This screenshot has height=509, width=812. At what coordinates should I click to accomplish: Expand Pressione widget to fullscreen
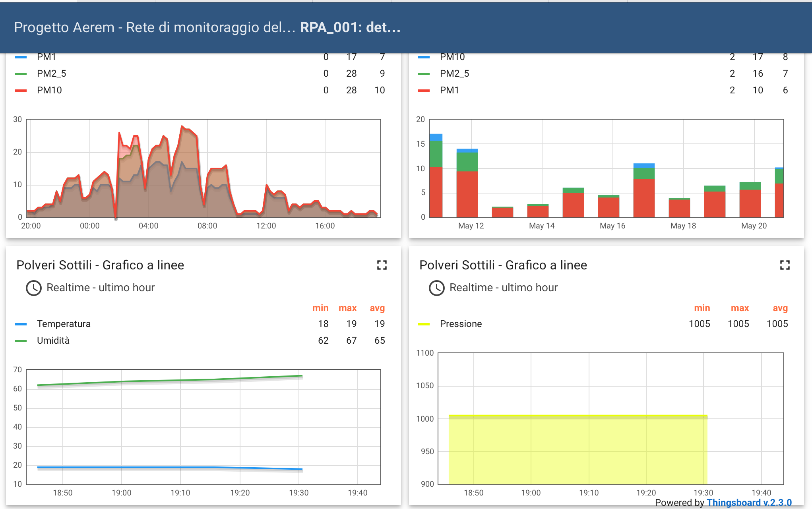pos(785,265)
